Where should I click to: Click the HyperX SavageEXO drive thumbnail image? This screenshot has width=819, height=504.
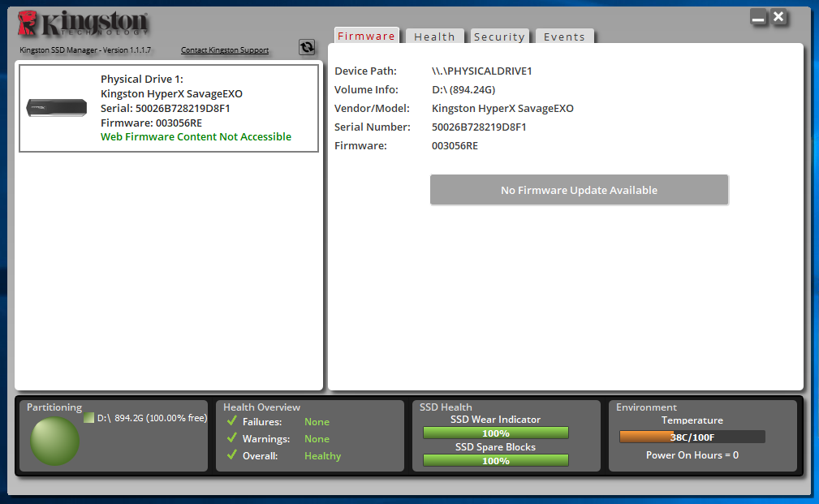[x=56, y=108]
